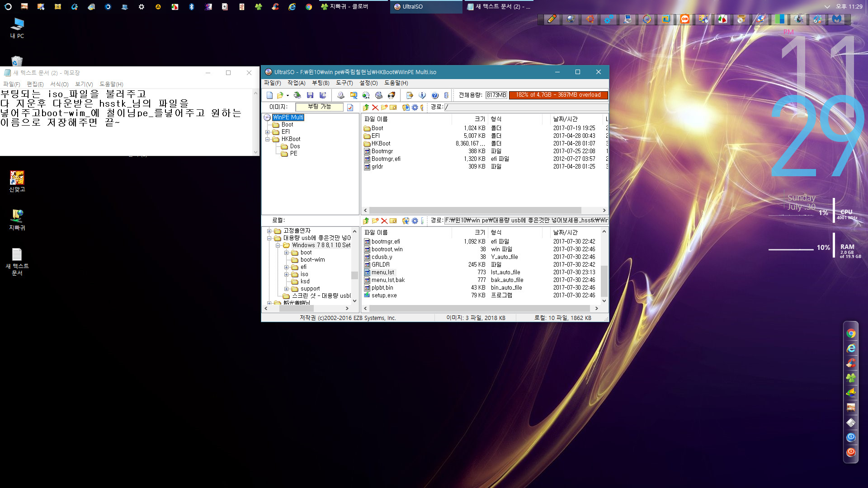This screenshot has height=488, width=868.
Task: Click the Make CD/DVD image icon
Action: pyautogui.click(x=341, y=95)
